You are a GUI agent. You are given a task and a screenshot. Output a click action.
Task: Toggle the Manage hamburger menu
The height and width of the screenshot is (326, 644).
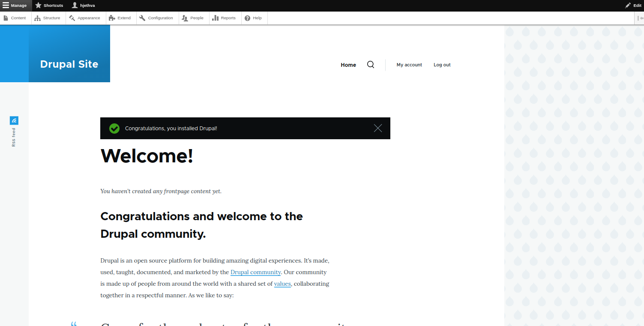[x=15, y=6]
